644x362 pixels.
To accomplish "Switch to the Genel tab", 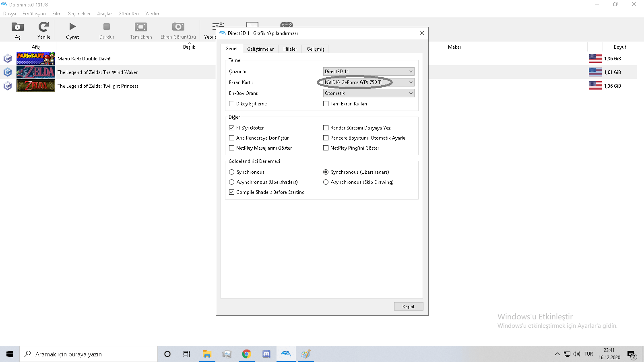I will 231,49.
